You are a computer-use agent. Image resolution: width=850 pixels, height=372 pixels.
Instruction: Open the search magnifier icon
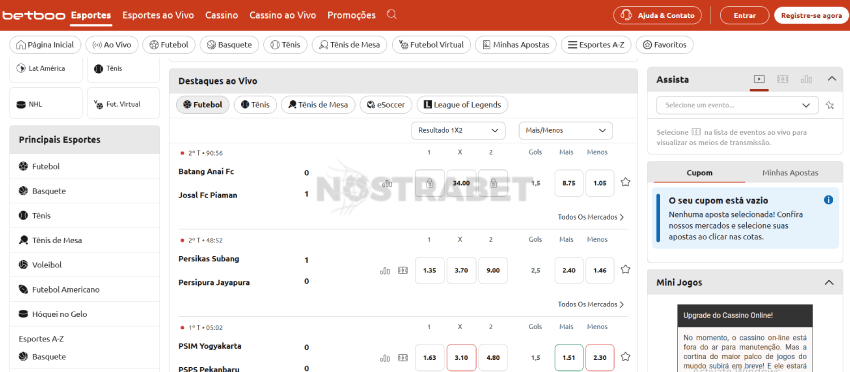pos(391,15)
